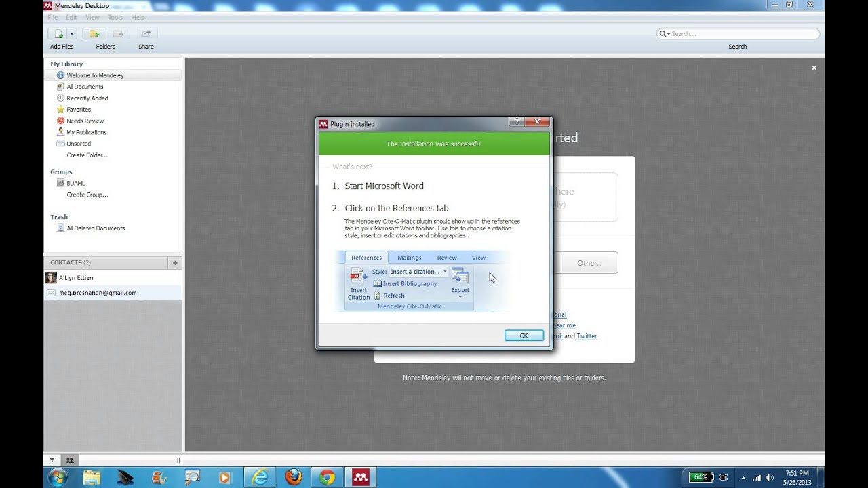This screenshot has width=868, height=488.
Task: Click the CONTACTS (2) panel header
Action: (106, 262)
